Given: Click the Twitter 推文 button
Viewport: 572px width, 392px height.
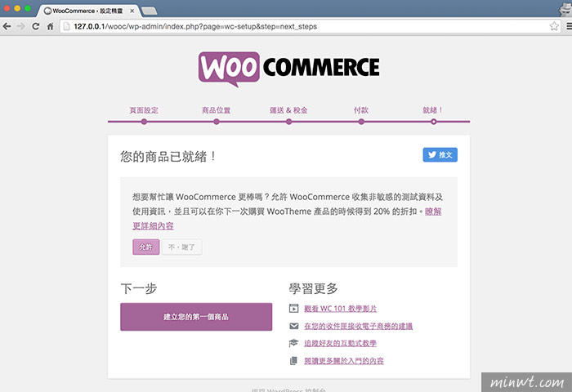Looking at the screenshot, I should coord(440,154).
